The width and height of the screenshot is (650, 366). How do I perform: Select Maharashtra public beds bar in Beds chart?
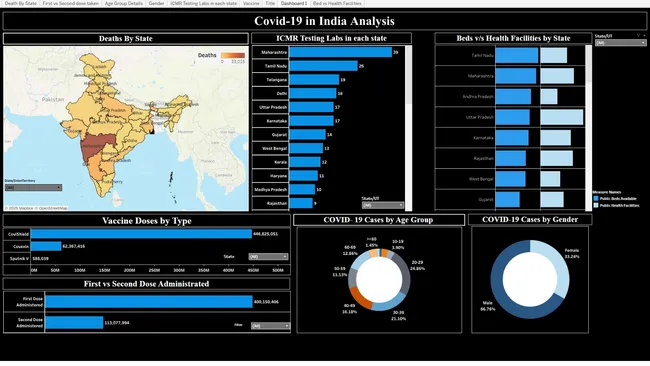click(x=516, y=76)
